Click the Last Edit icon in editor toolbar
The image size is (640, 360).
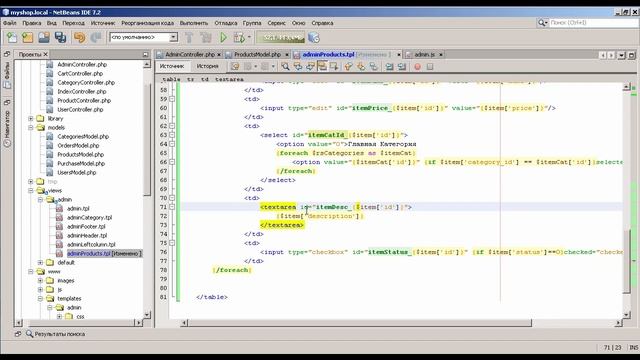(x=235, y=66)
